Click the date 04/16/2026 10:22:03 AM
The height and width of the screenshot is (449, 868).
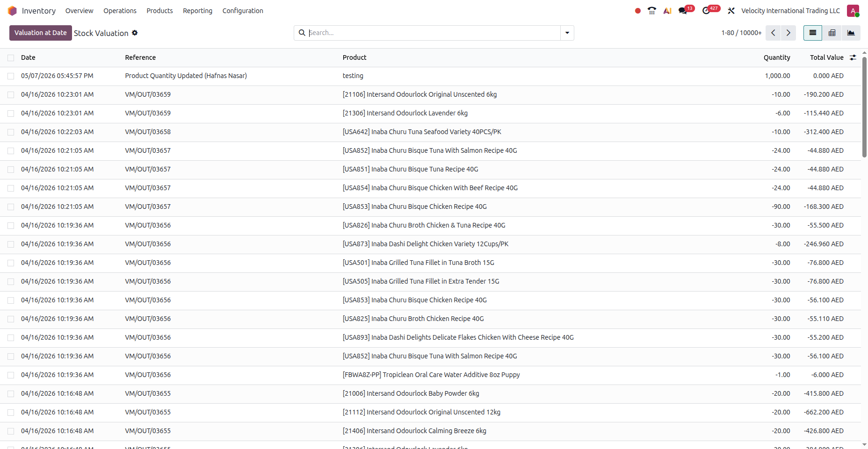[x=57, y=132]
